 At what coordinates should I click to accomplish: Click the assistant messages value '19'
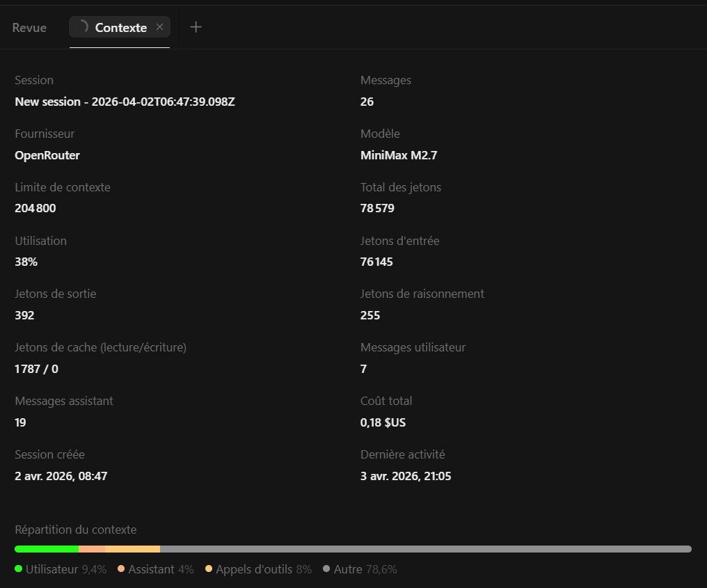tap(20, 422)
